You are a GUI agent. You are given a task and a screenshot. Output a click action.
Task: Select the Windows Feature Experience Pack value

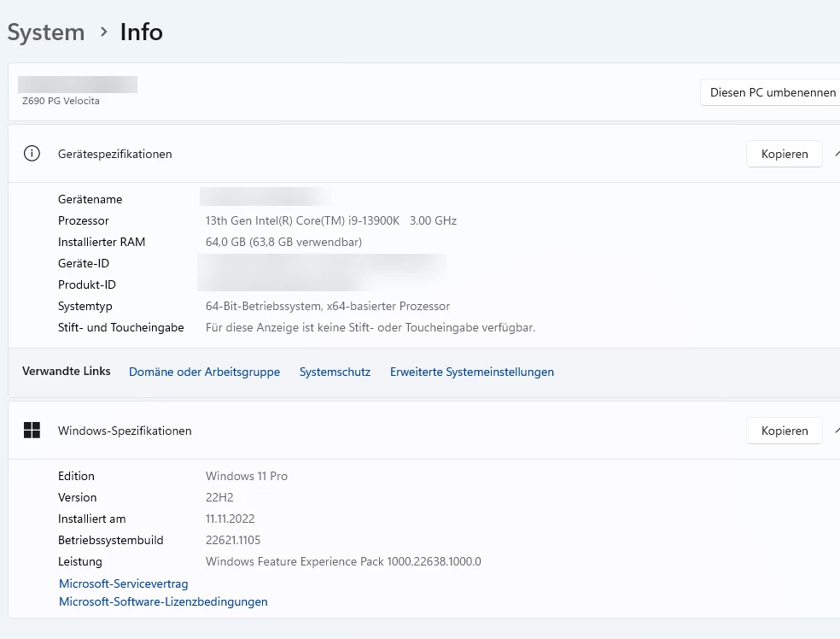[x=343, y=561]
